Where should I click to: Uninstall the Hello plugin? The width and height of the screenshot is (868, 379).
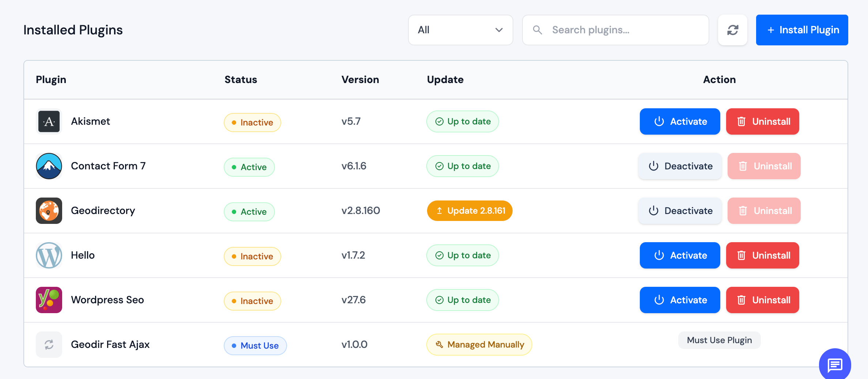763,255
